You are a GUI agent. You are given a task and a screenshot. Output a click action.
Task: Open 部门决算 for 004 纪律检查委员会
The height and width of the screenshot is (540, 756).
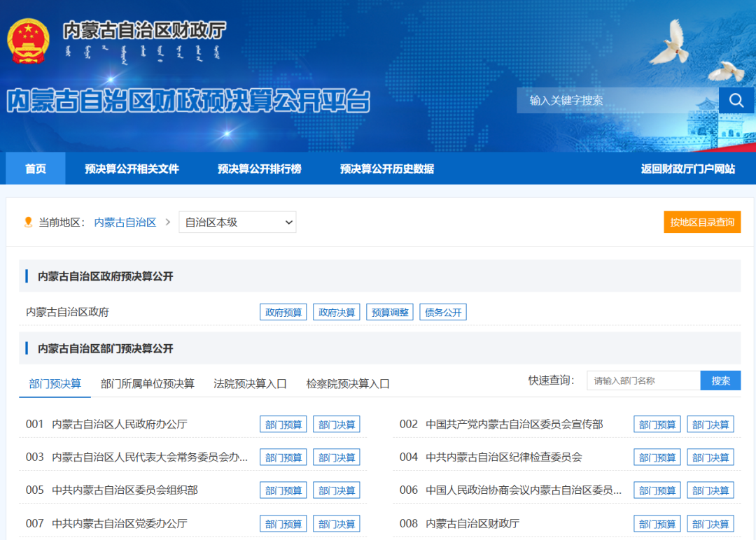pyautogui.click(x=710, y=457)
